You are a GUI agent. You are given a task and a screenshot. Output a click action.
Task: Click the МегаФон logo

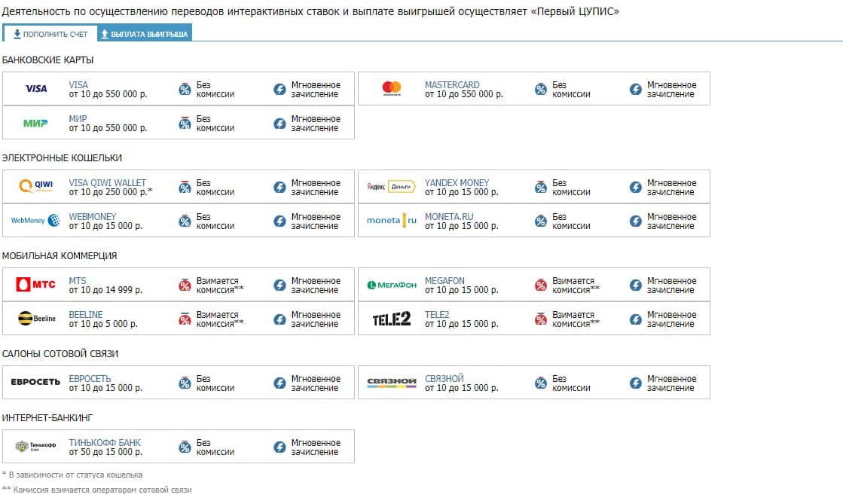[392, 285]
